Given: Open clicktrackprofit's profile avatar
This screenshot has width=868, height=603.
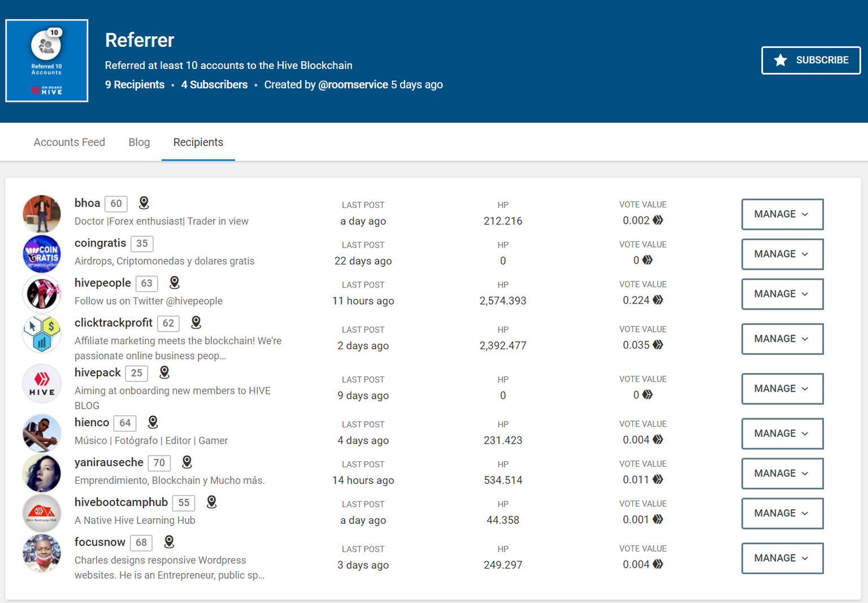Looking at the screenshot, I should [x=42, y=334].
